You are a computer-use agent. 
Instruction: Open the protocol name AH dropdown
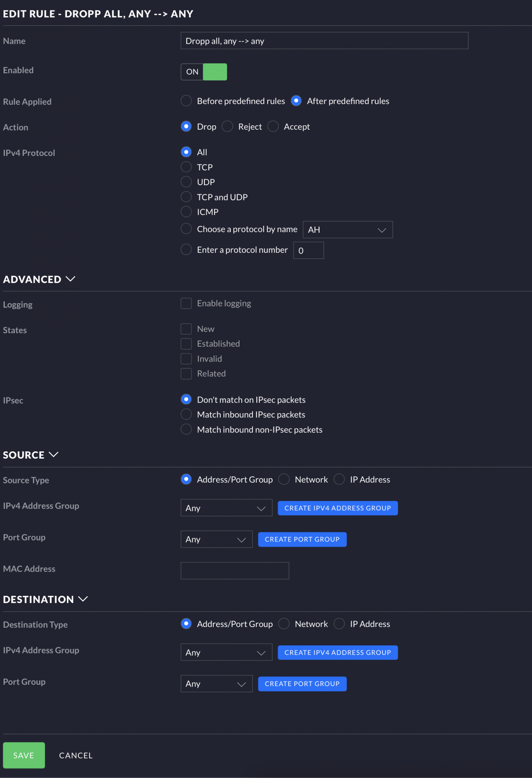pyautogui.click(x=348, y=230)
